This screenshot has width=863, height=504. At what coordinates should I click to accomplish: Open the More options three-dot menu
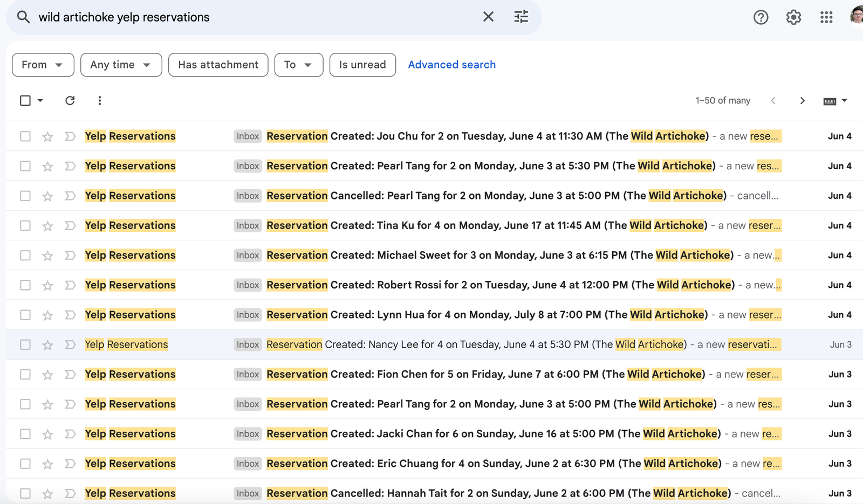(x=99, y=100)
